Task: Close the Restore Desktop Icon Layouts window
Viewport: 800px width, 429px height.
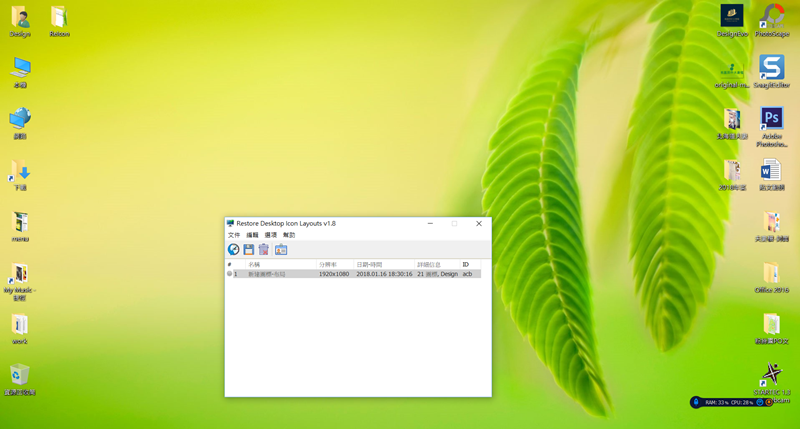Action: point(479,223)
